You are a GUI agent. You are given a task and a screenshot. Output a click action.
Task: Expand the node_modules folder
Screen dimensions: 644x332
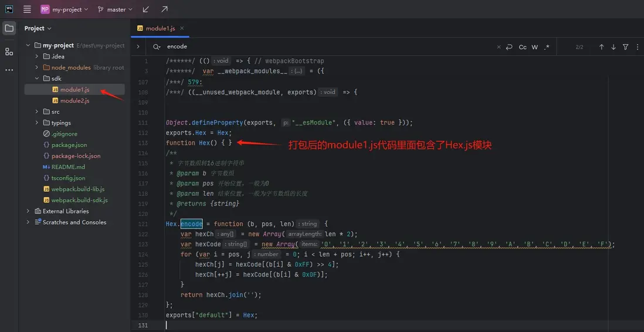tap(36, 67)
